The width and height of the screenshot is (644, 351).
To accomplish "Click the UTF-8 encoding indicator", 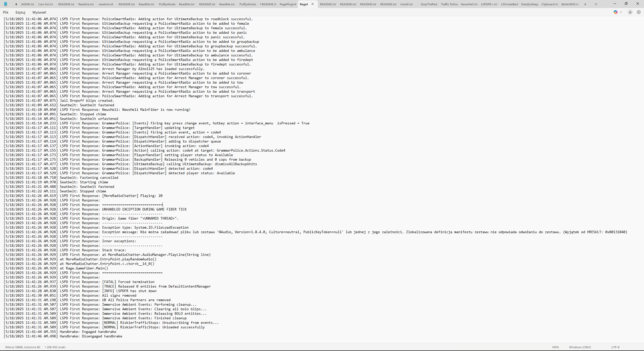I will click(x=615, y=347).
